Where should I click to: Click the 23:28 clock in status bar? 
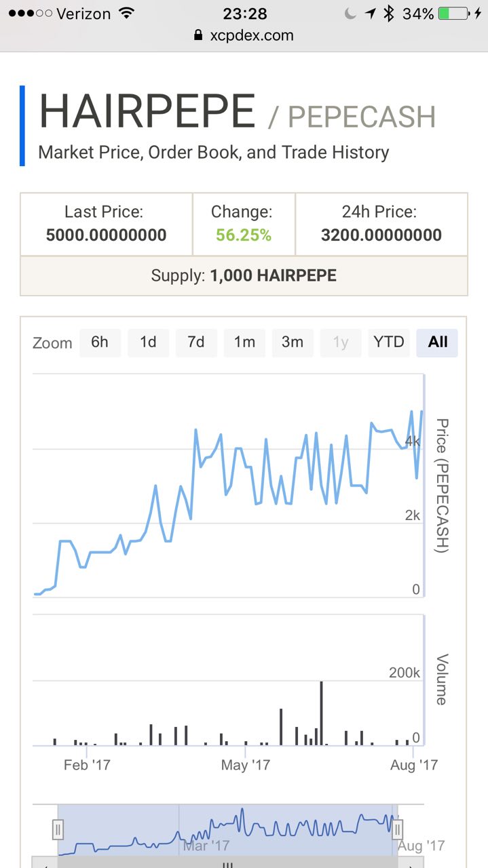point(245,14)
